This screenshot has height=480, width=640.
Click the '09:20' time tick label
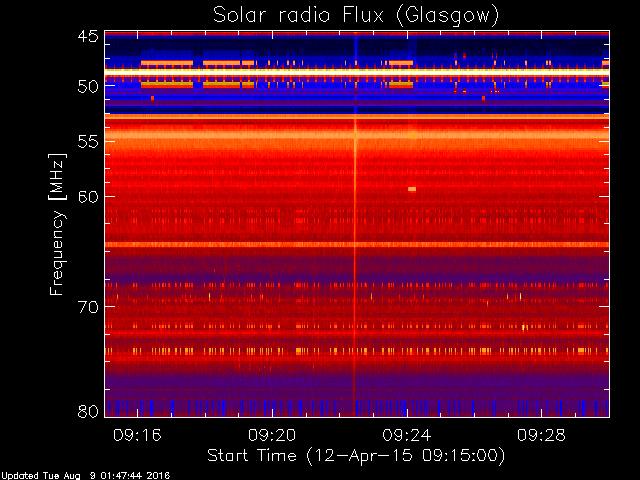272,435
